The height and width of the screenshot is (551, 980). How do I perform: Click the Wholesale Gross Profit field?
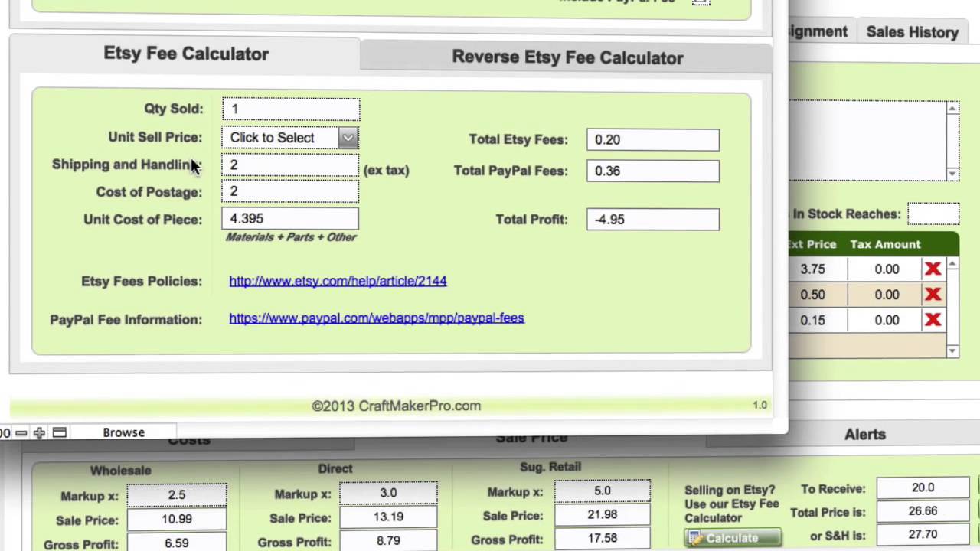click(177, 543)
